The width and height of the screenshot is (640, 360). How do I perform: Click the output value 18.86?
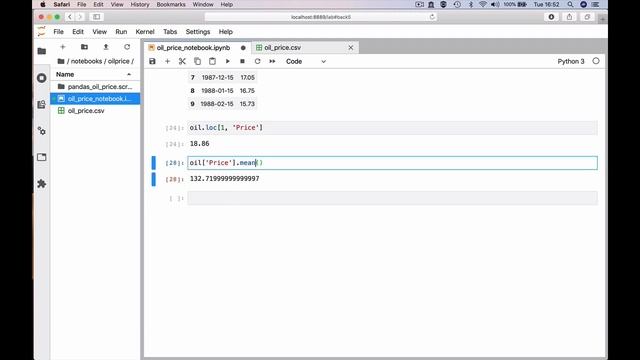click(199, 143)
